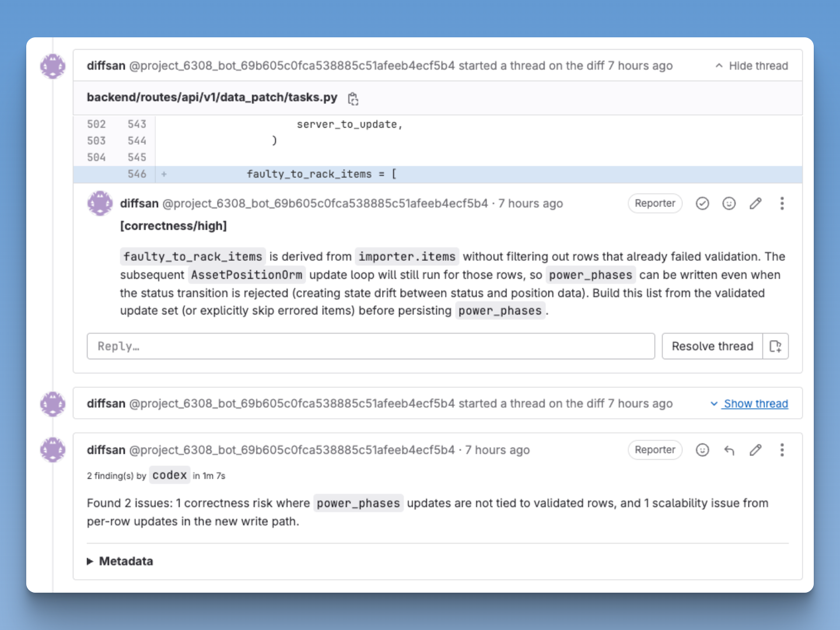Open the kebab menu on the first comment

click(x=782, y=203)
